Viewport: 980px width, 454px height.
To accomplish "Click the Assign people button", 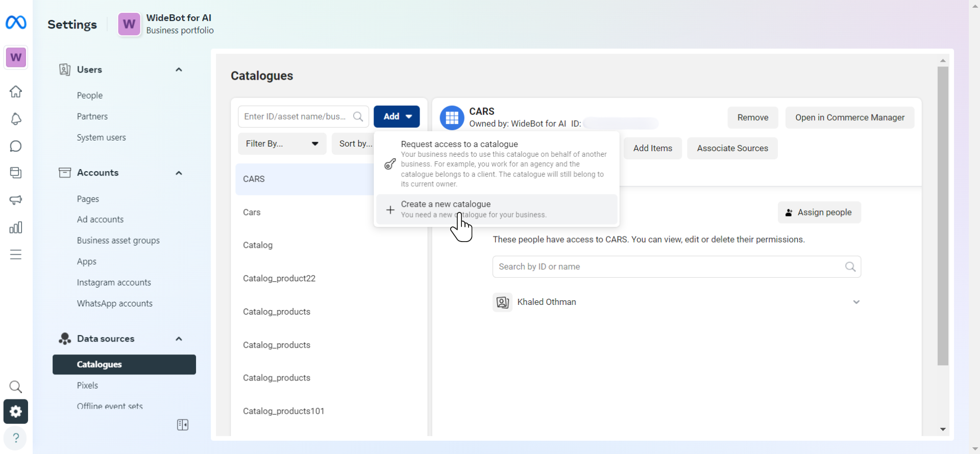I will (819, 212).
